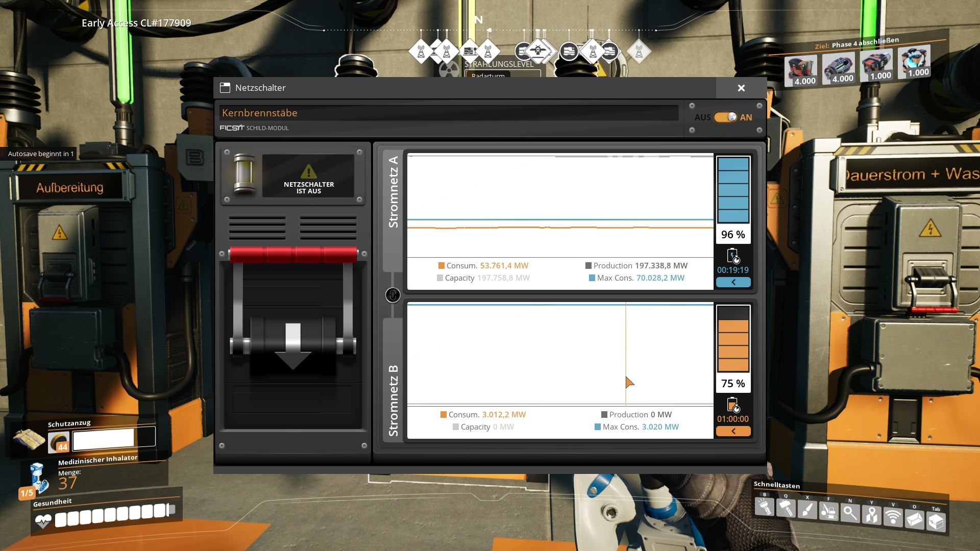Screen dimensions: 980x551
Task: Pull the red power switch lever
Action: 293,254
